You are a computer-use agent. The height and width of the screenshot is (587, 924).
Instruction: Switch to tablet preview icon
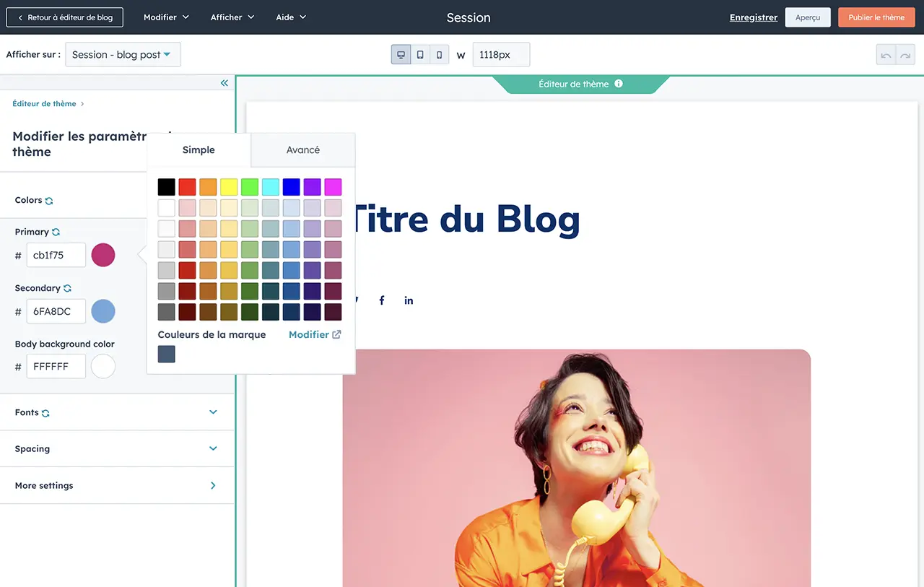[420, 55]
